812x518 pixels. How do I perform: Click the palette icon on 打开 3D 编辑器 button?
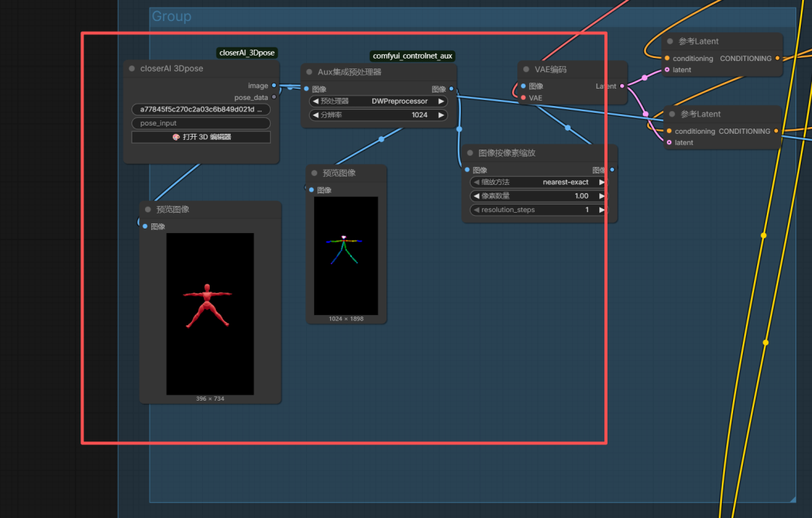click(x=176, y=138)
